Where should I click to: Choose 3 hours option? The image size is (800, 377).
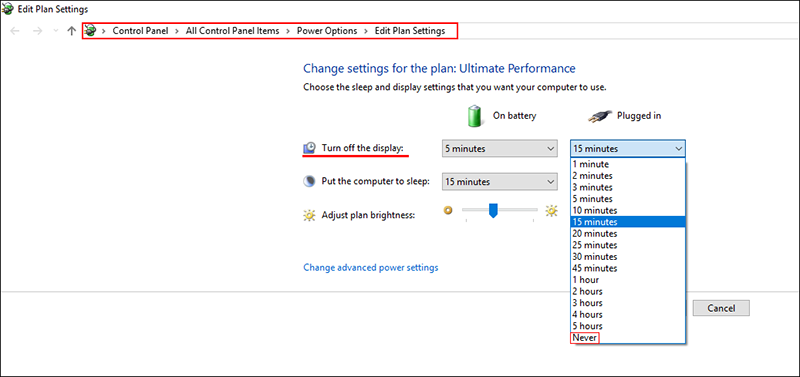tap(628, 303)
